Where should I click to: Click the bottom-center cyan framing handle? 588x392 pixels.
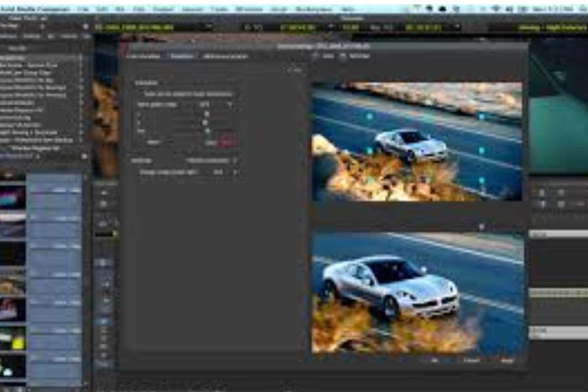[x=427, y=180]
